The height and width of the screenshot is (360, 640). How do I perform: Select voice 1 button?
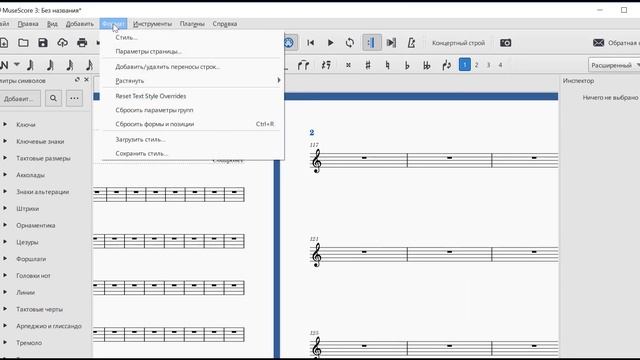click(464, 64)
